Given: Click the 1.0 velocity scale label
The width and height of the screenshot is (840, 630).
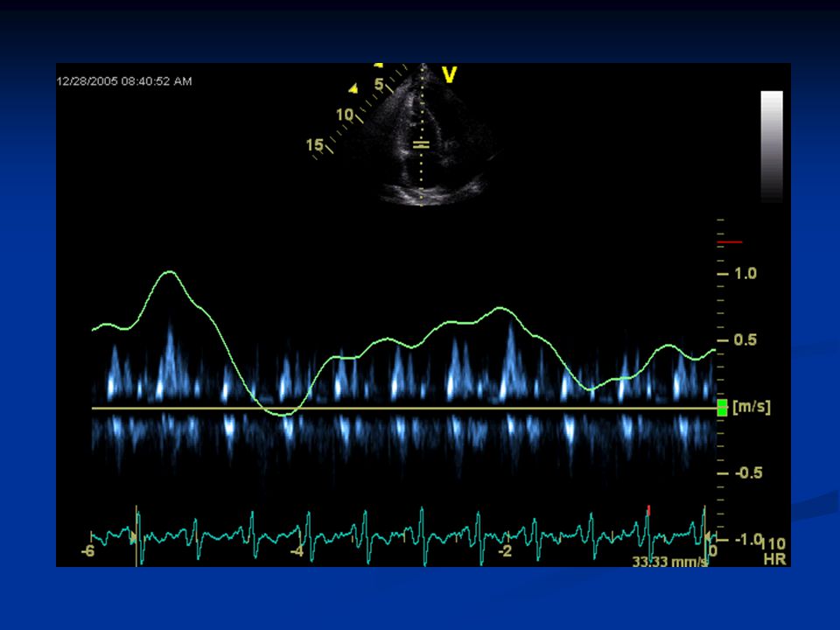Looking at the screenshot, I should (x=745, y=274).
